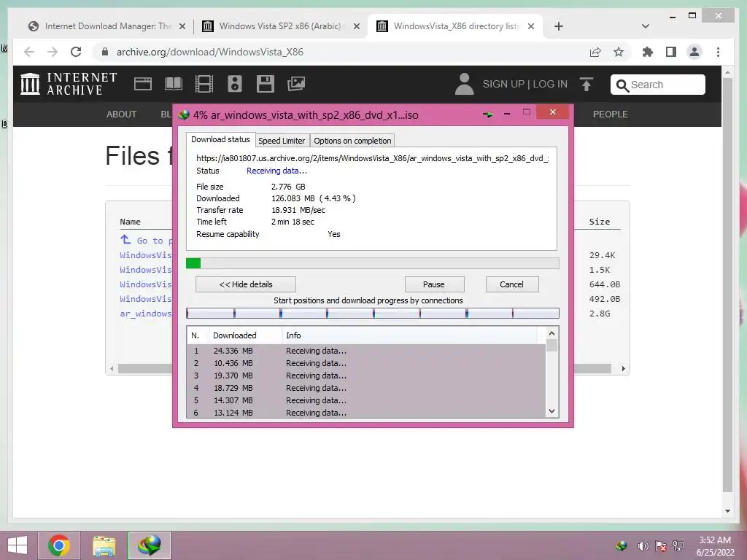747x560 pixels.
Task: Click the Internet Archive upload arrow icon
Action: coord(587,85)
